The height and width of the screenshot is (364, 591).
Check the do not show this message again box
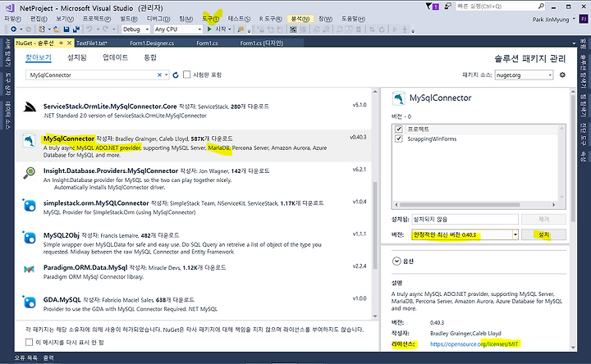[29, 342]
